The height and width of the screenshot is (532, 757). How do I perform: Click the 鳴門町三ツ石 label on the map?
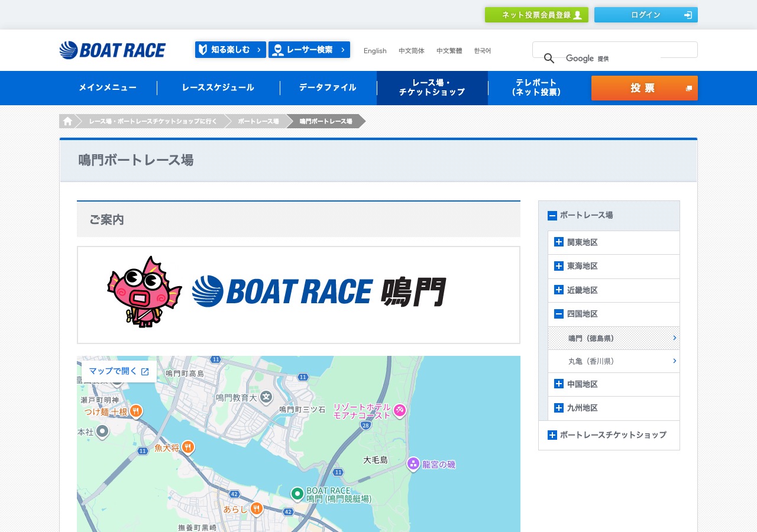pyautogui.click(x=302, y=409)
